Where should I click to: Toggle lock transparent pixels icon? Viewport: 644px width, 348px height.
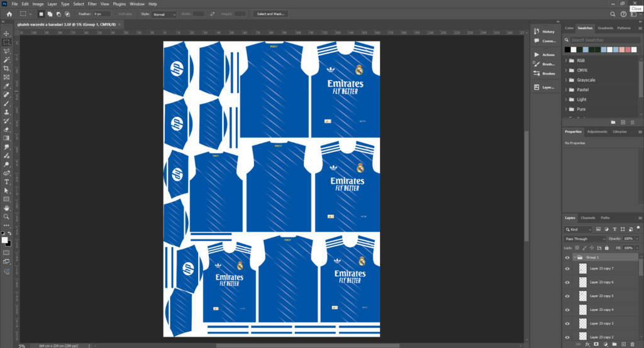click(x=577, y=248)
